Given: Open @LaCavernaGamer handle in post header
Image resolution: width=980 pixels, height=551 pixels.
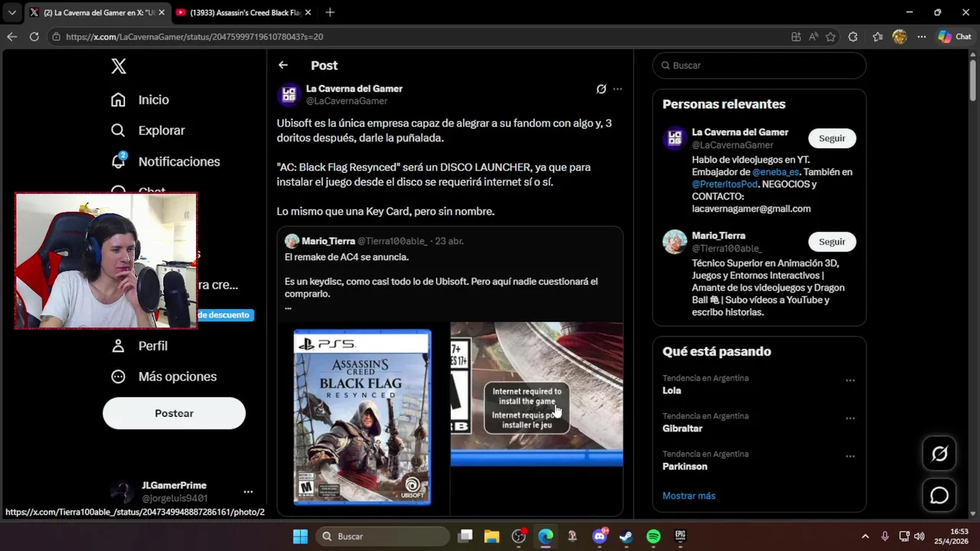Looking at the screenshot, I should [347, 101].
